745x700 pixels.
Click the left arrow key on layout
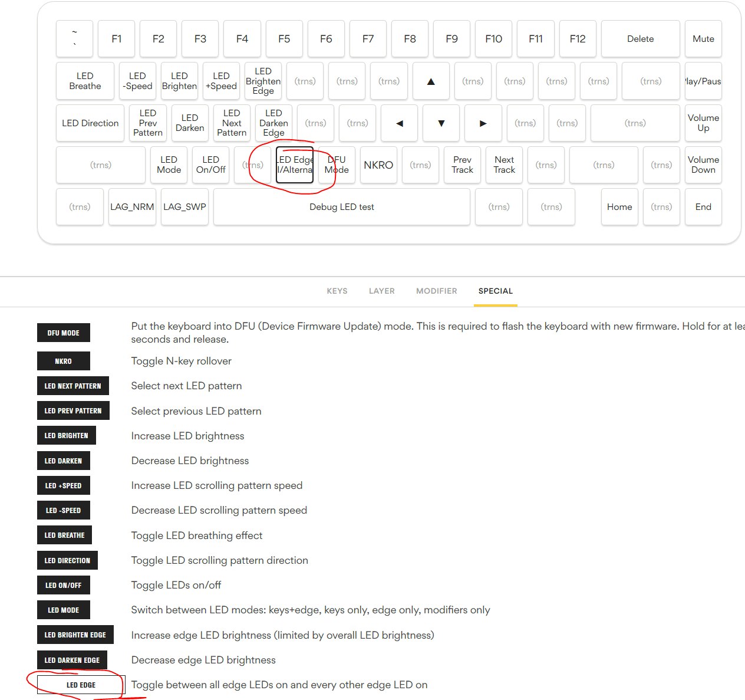[x=399, y=123]
